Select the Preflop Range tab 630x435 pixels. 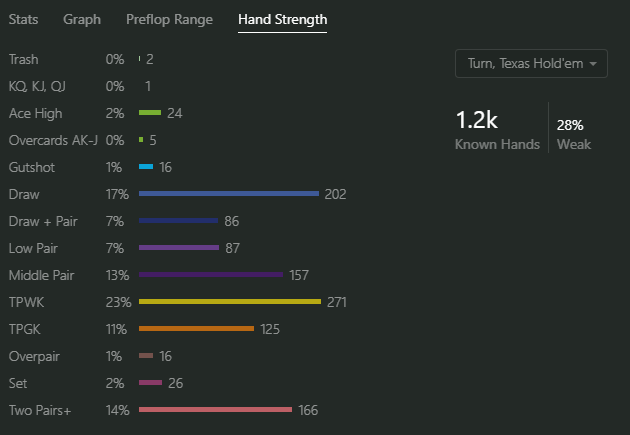168,19
